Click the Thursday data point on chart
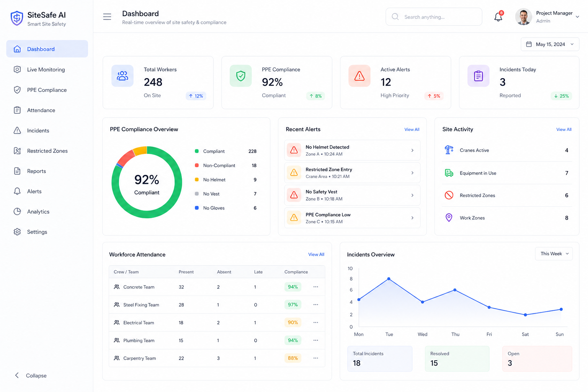 coord(455,290)
